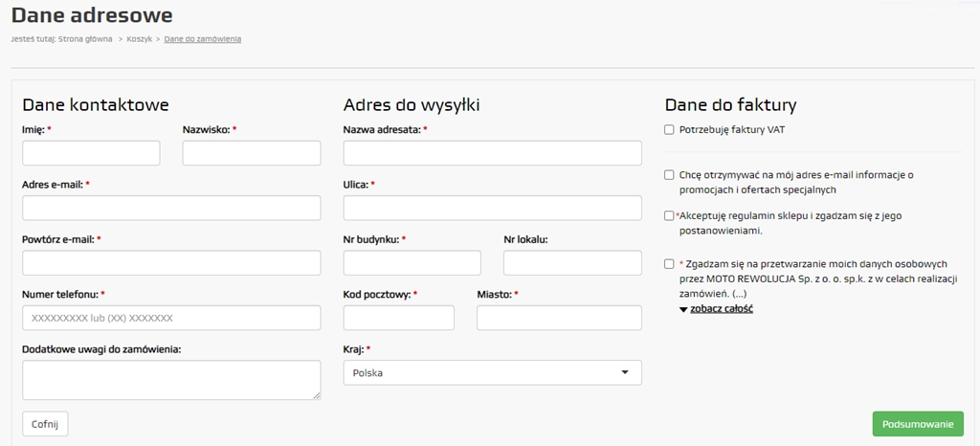The height and width of the screenshot is (446, 980).
Task: Click the green Podsumowanie button
Action: coord(918,424)
